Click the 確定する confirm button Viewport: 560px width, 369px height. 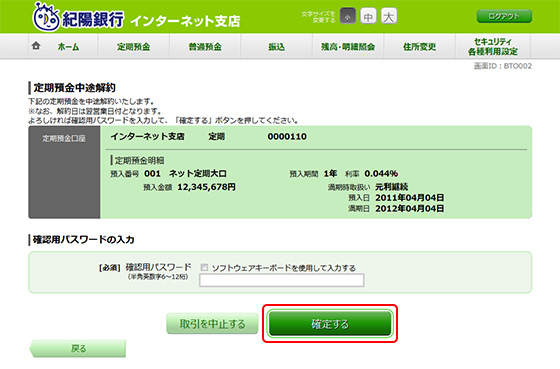330,324
